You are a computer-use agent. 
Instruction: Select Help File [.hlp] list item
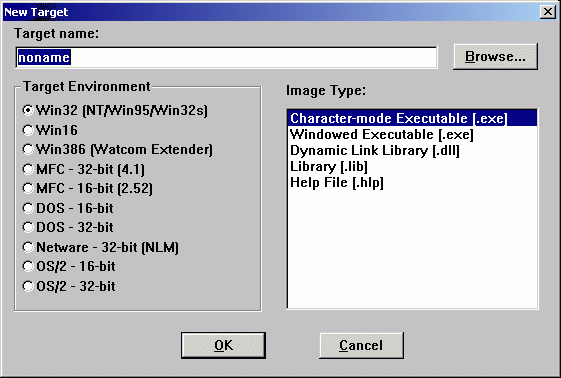pyautogui.click(x=412, y=182)
